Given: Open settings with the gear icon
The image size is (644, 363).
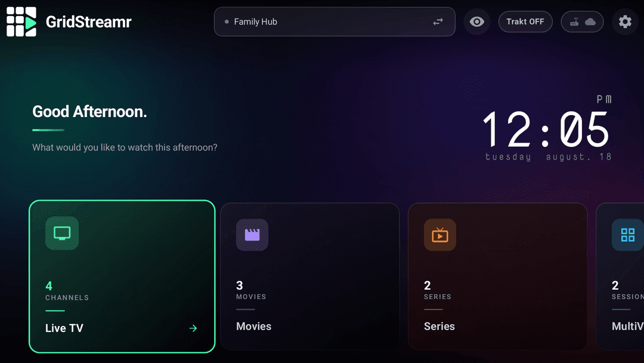Looking at the screenshot, I should click(x=625, y=21).
